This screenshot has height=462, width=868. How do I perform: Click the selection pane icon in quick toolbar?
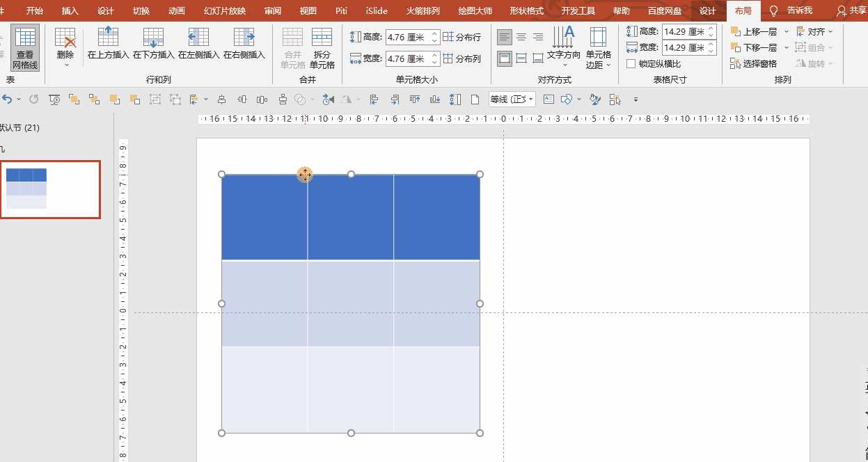(x=615, y=99)
